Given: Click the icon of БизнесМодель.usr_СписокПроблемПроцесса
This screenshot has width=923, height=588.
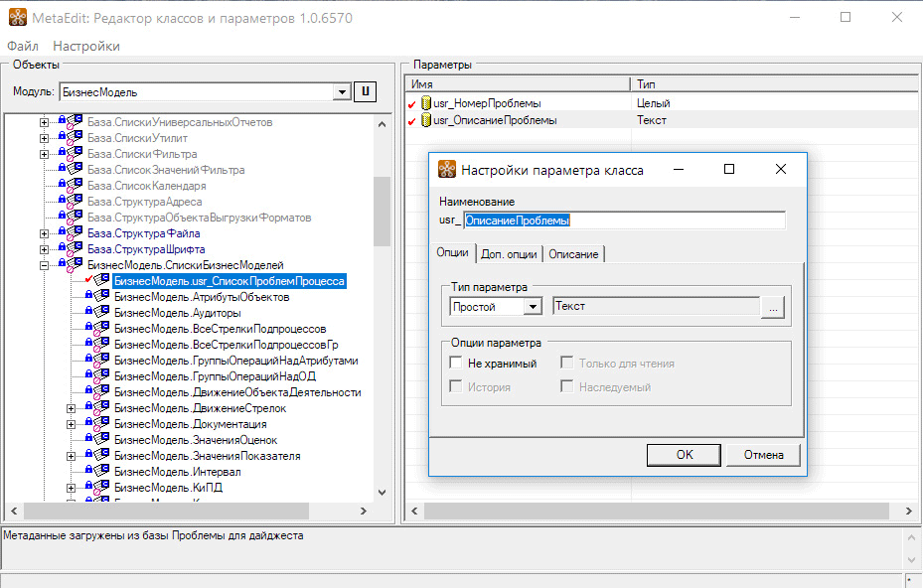Looking at the screenshot, I should (x=102, y=281).
